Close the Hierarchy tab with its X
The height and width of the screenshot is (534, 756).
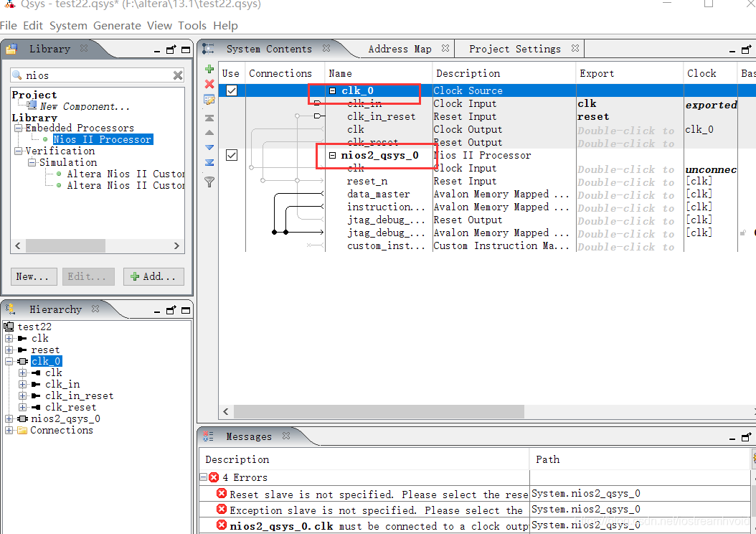point(95,309)
